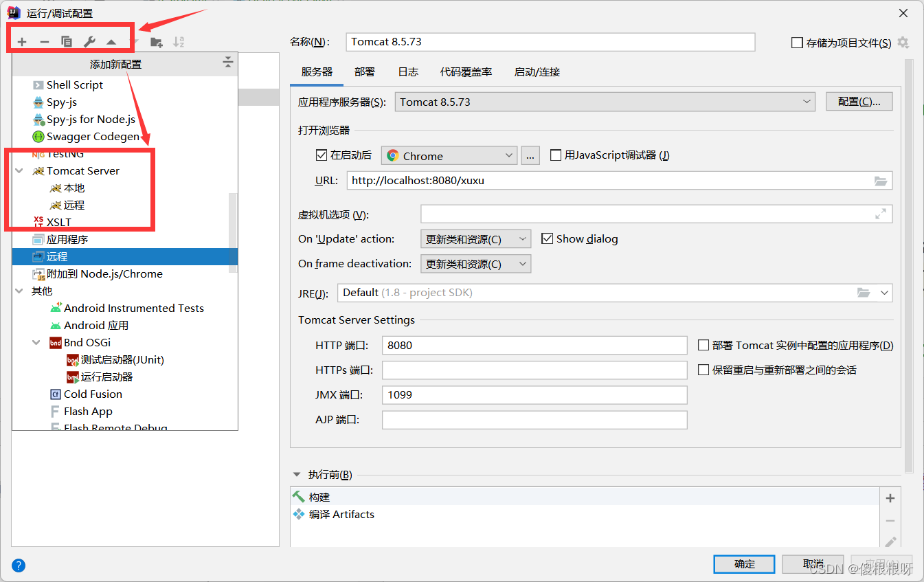This screenshot has height=582, width=924.
Task: Click 配置(C)... button
Action: (x=859, y=102)
